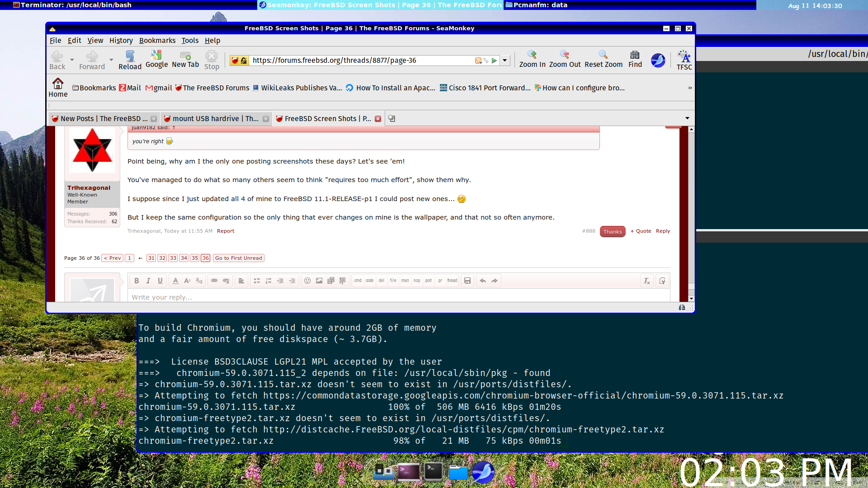This screenshot has height=488, width=868.
Task: Click the remove formatting icon in the editor
Action: [646, 281]
